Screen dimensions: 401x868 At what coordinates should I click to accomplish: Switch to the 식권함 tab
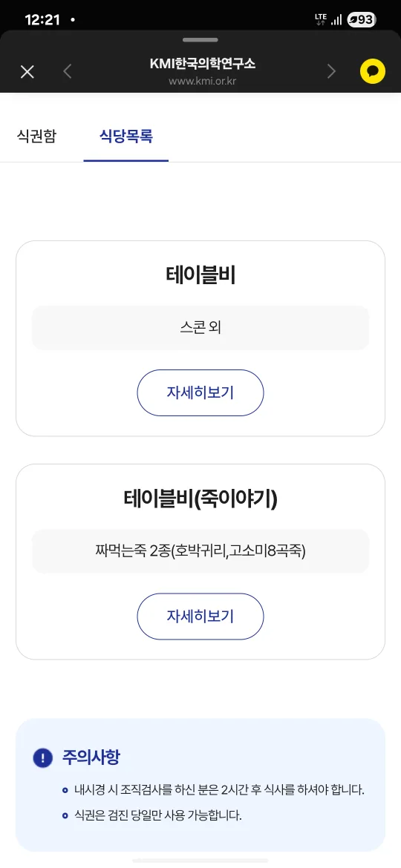click(x=36, y=137)
